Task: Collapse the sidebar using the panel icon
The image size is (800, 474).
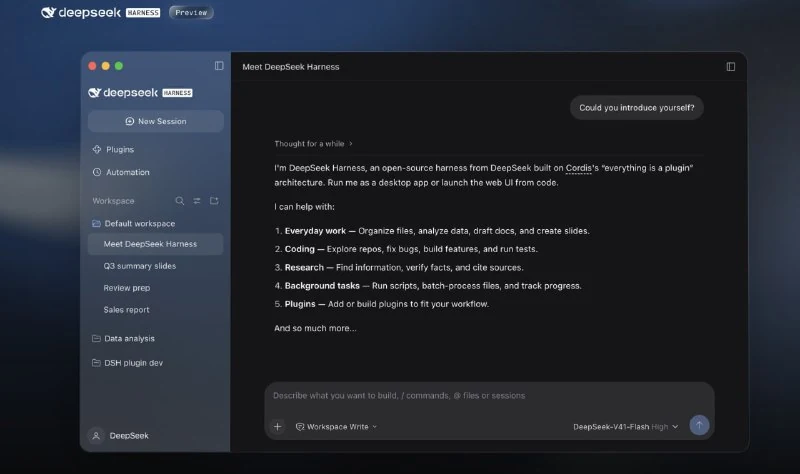Action: (x=219, y=66)
